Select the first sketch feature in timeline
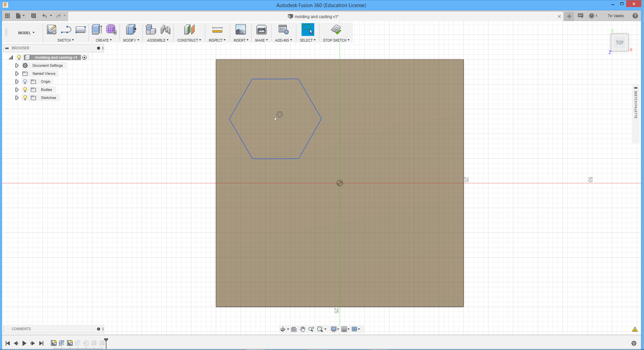Screen dimensions: 644x350 coord(54,343)
